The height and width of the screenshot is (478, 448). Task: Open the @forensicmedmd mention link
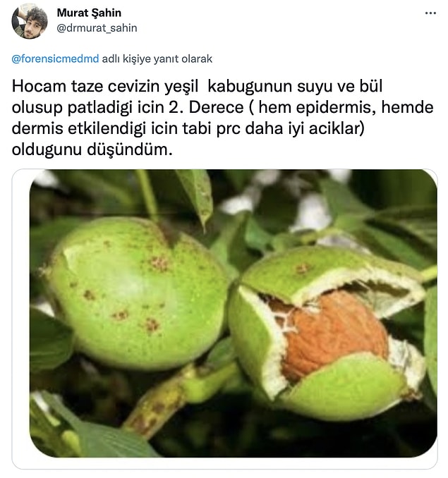point(55,59)
